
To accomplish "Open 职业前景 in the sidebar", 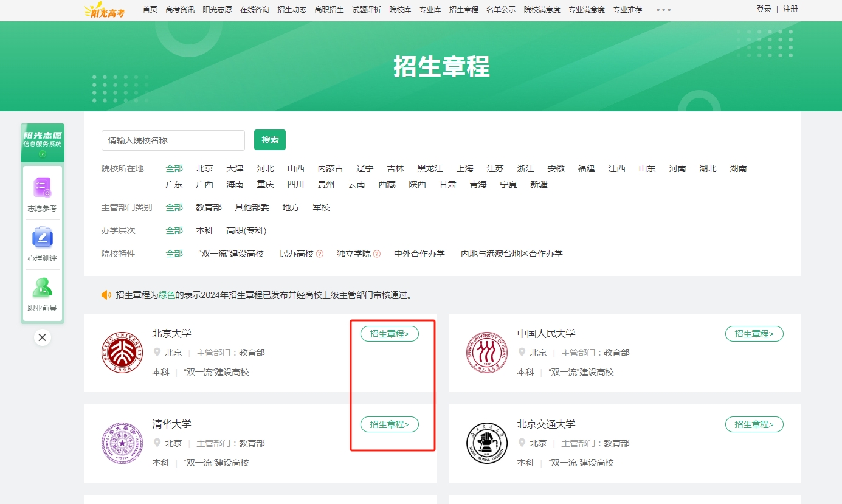I will point(42,294).
